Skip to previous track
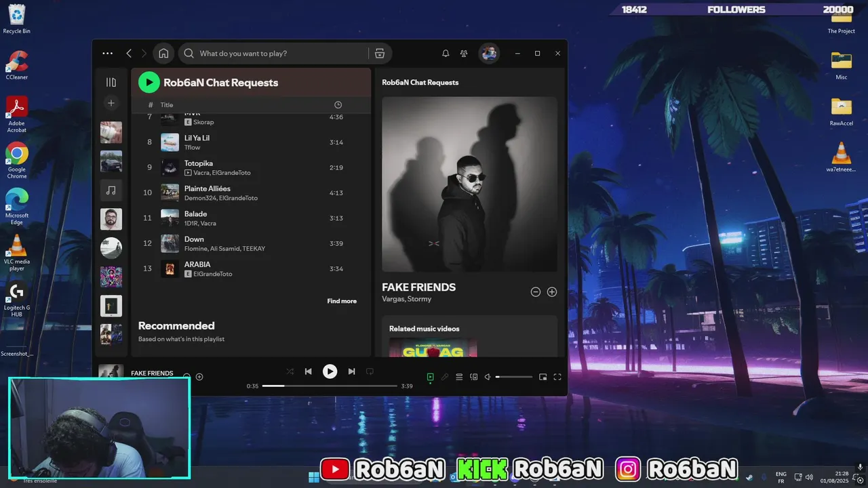 coord(309,371)
